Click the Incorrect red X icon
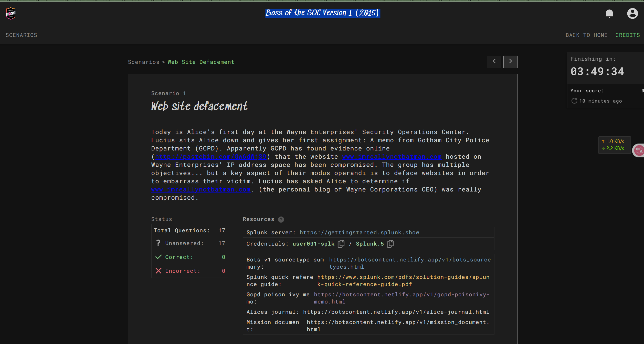Viewport: 644px width, 344px height. pos(159,271)
